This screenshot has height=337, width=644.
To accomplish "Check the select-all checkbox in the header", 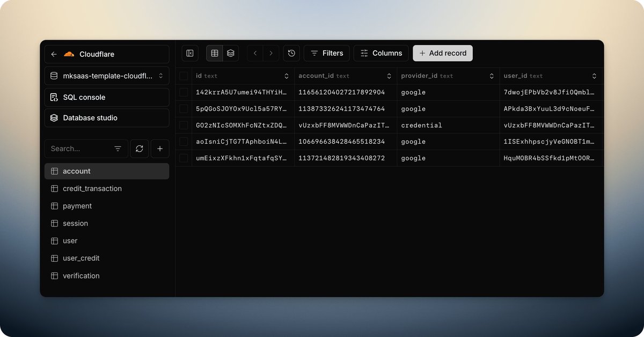I will pyautogui.click(x=183, y=76).
